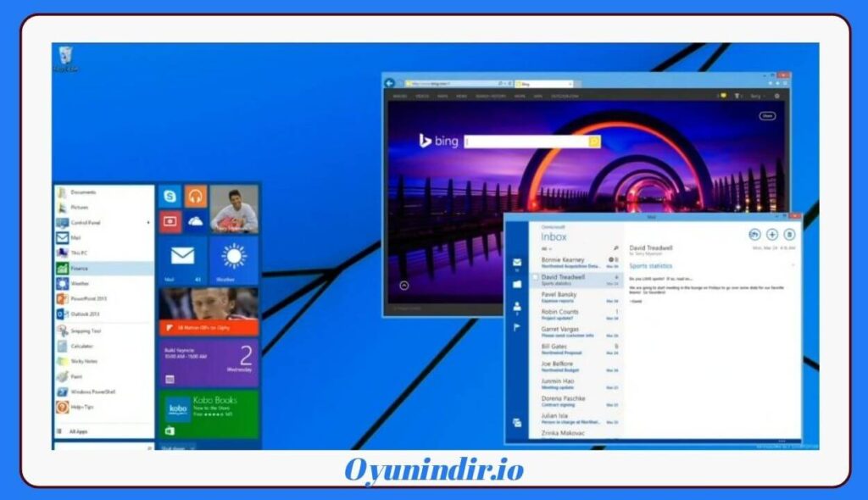Open the Kobo Books Store tile
The height and width of the screenshot is (500, 868).
point(209,414)
